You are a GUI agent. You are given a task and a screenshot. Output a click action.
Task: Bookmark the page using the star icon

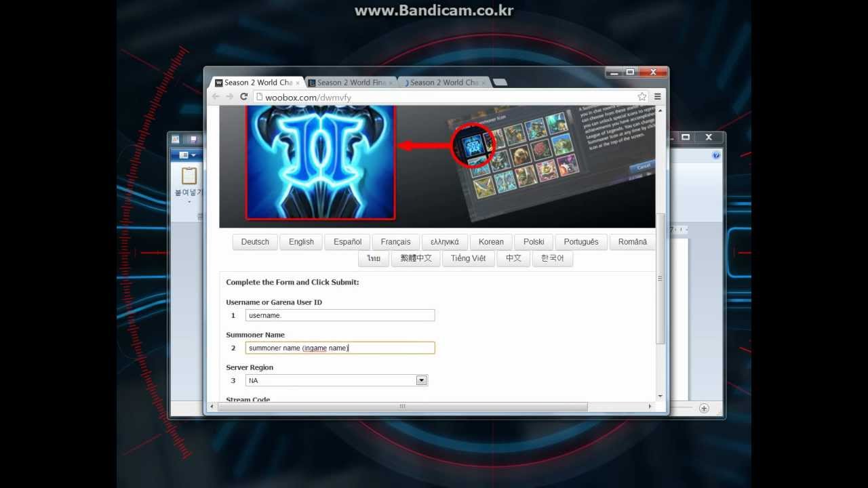[x=642, y=96]
